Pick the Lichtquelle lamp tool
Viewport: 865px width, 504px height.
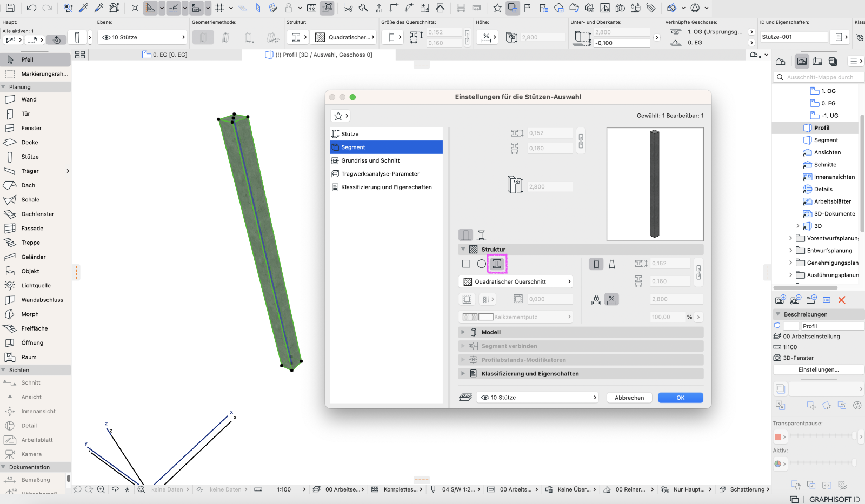36,285
